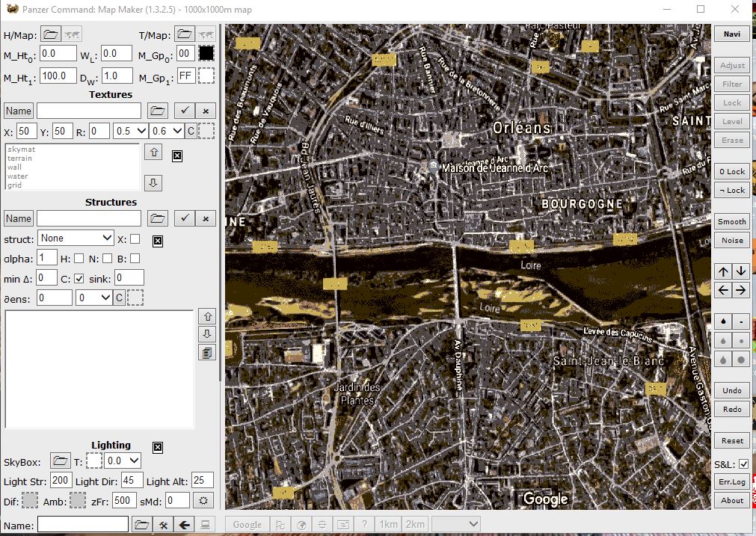Click the white M_Gp1 color swatch
This screenshot has width=756, height=536.
(x=206, y=76)
